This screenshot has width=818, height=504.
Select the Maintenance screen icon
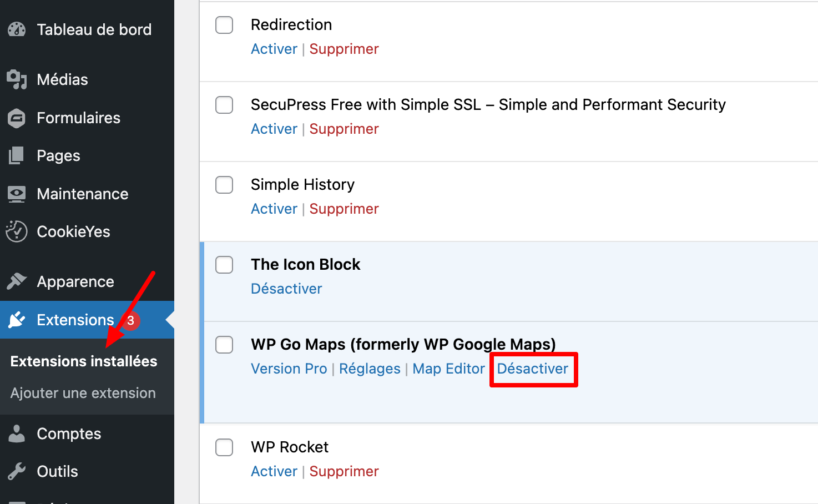tap(17, 194)
